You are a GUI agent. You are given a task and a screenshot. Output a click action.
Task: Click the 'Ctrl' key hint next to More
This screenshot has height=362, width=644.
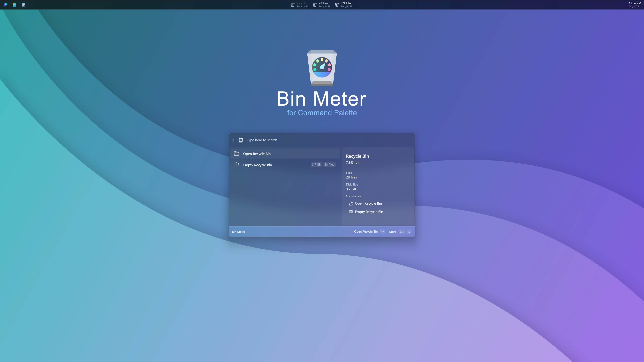[402, 232]
